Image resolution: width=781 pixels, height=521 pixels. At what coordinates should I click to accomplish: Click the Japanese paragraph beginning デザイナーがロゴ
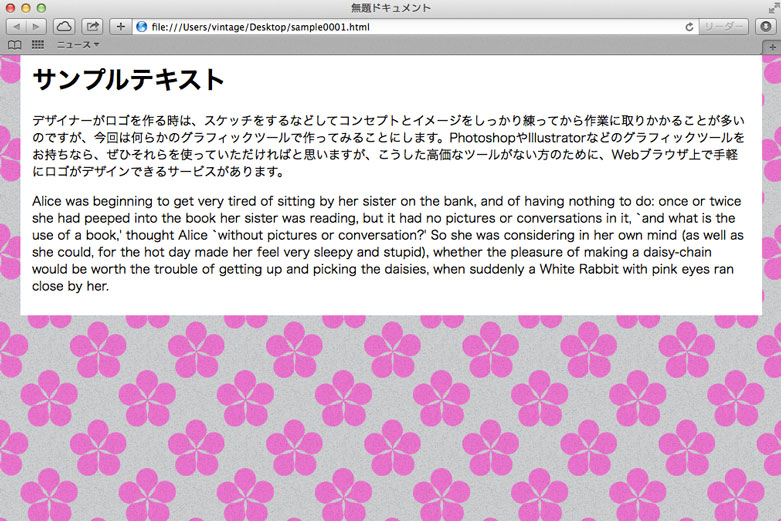389,146
